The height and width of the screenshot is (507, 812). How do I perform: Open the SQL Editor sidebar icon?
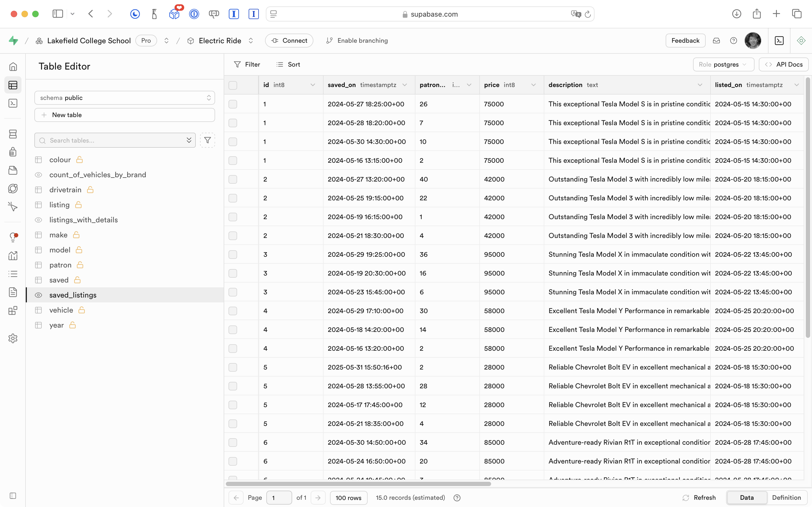pos(13,103)
